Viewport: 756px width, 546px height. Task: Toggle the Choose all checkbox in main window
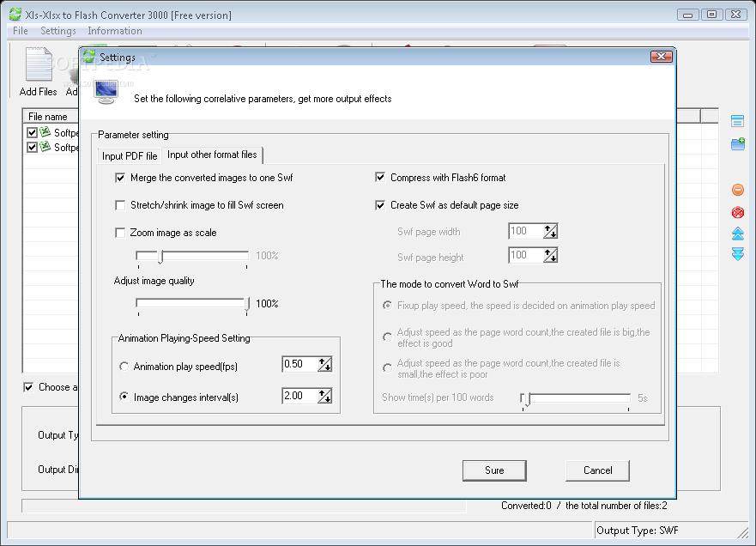pos(28,387)
